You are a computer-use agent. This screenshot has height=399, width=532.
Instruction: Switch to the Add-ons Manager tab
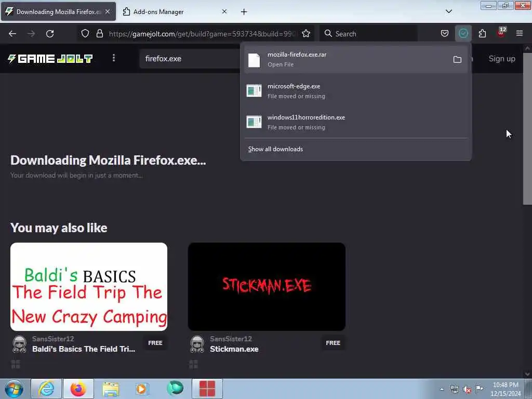click(175, 12)
